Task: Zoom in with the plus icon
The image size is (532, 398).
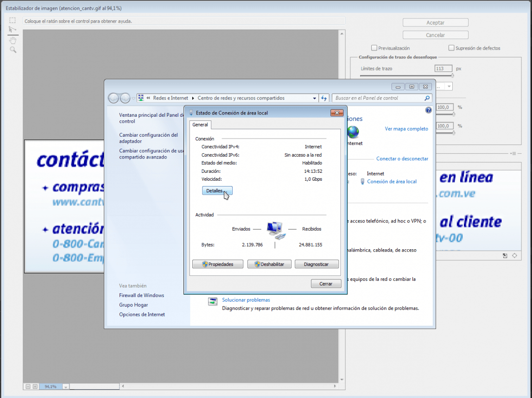Action: tap(35, 386)
